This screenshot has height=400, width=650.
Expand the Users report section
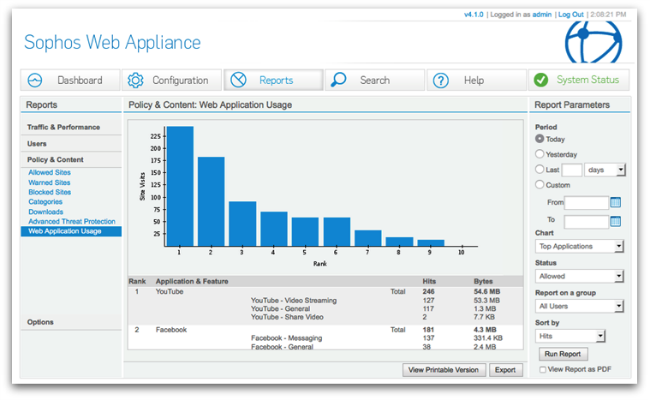coord(71,144)
